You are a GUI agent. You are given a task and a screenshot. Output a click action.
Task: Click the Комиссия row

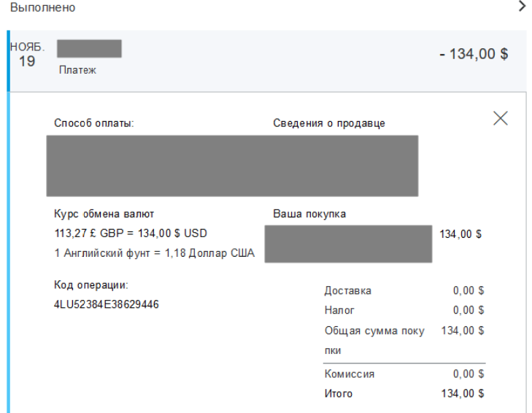tap(404, 374)
